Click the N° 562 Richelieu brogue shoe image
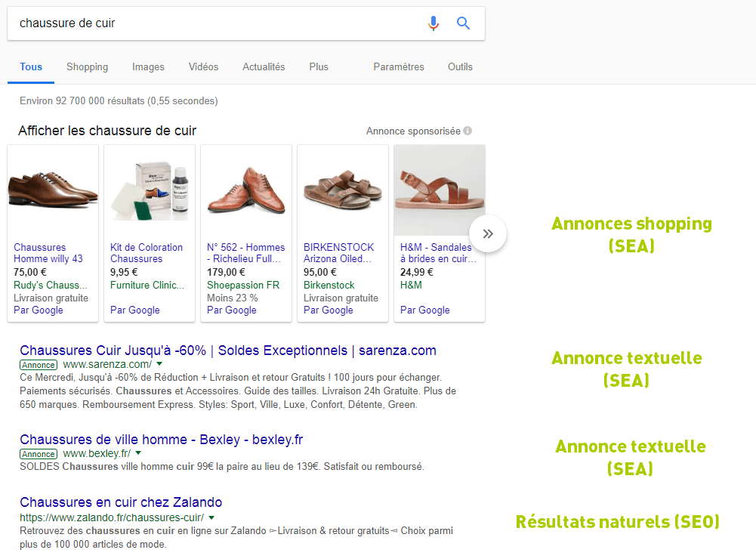This screenshot has width=756, height=559. (246, 190)
